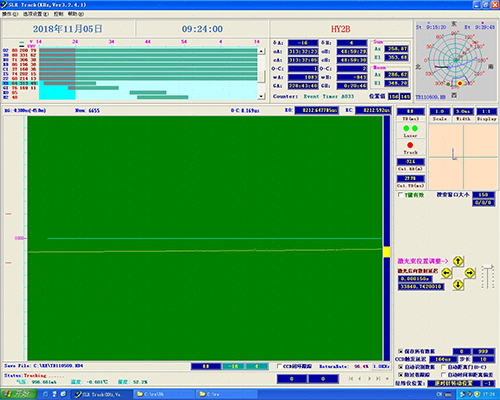This screenshot has height=400, width=500.
Task: Open the Windows Start button
Action: (x=17, y=394)
